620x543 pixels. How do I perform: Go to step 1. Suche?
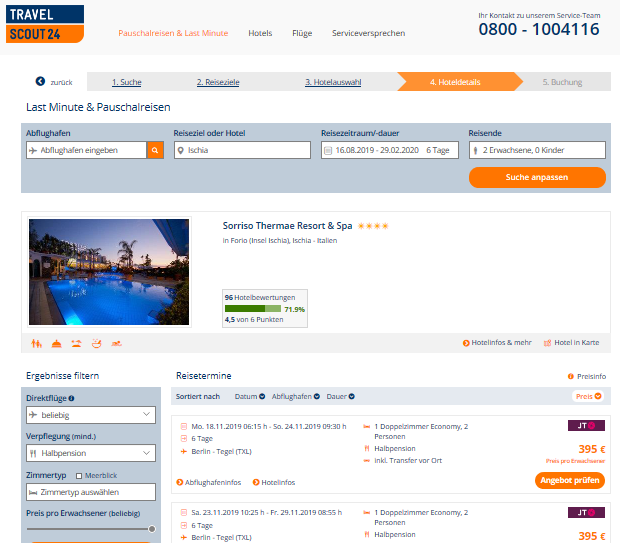(127, 82)
